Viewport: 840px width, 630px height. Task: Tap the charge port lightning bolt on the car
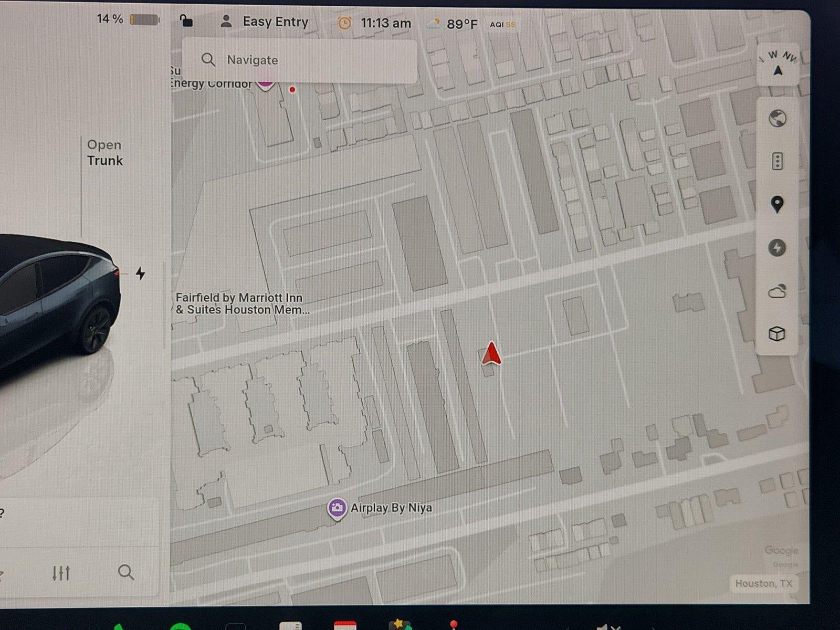[x=140, y=274]
